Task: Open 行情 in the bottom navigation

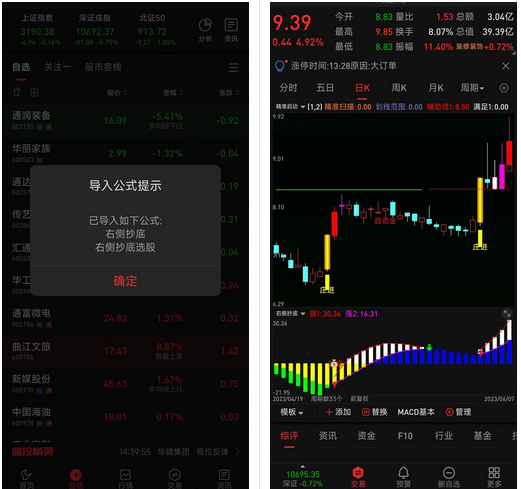Action: (x=125, y=479)
